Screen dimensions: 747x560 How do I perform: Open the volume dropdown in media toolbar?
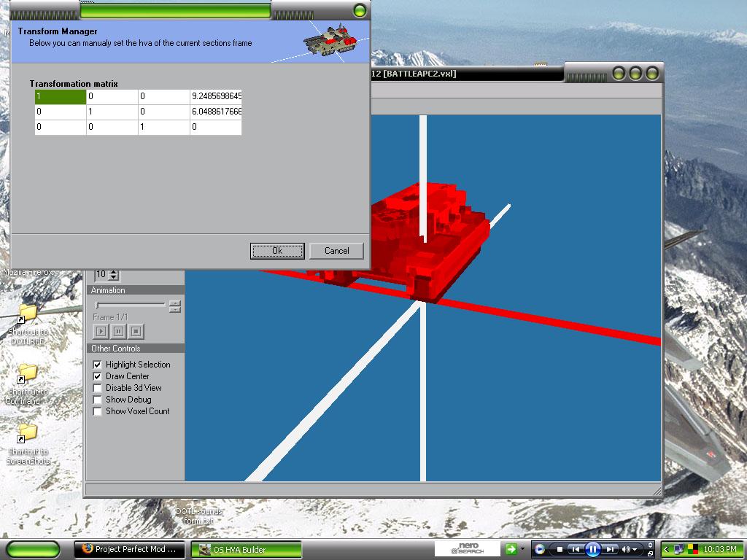[635, 549]
